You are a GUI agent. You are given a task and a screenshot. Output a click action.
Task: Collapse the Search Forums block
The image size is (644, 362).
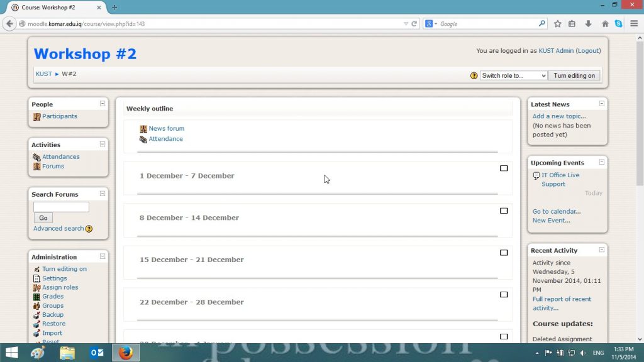tap(103, 194)
